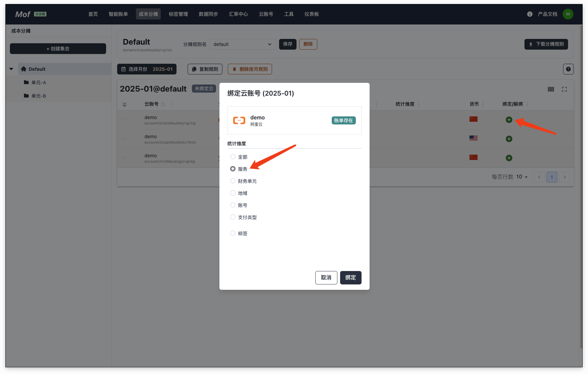
Task: Click the 单元-A folder icon
Action: (26, 82)
